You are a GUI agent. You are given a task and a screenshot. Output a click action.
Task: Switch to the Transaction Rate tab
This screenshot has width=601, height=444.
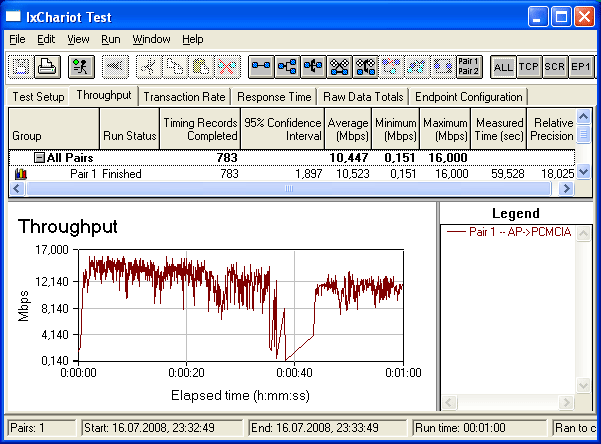pyautogui.click(x=184, y=97)
